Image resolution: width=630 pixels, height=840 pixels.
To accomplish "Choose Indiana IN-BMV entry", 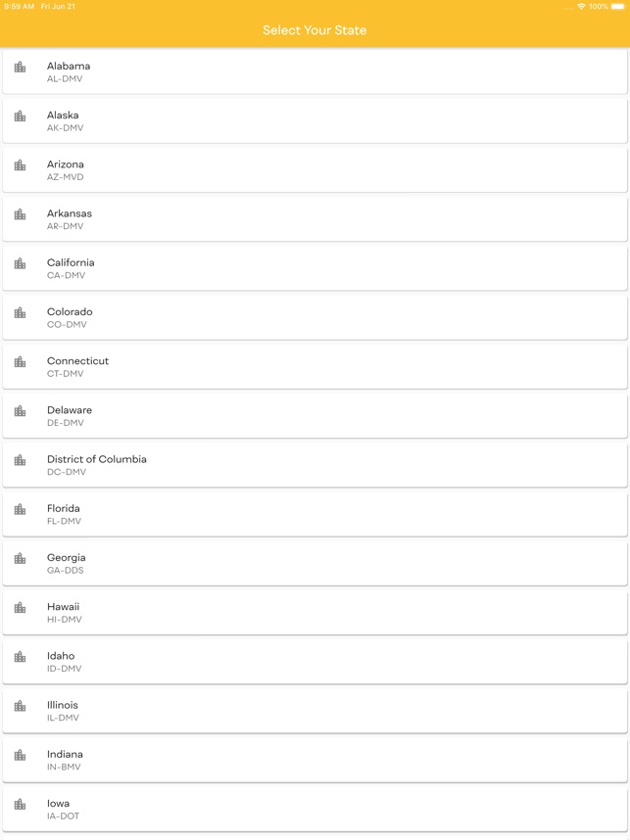I will point(315,760).
